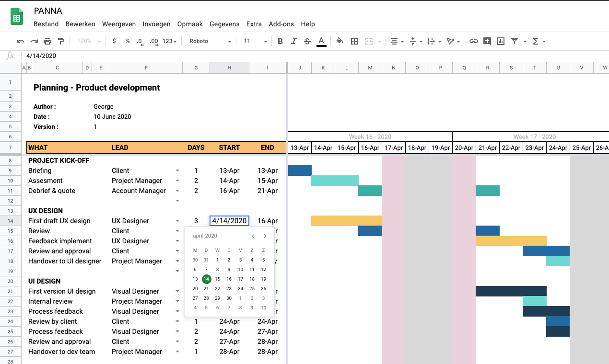The width and height of the screenshot is (609, 364).
Task: Open the fill color paint bucket
Action: (x=340, y=41)
